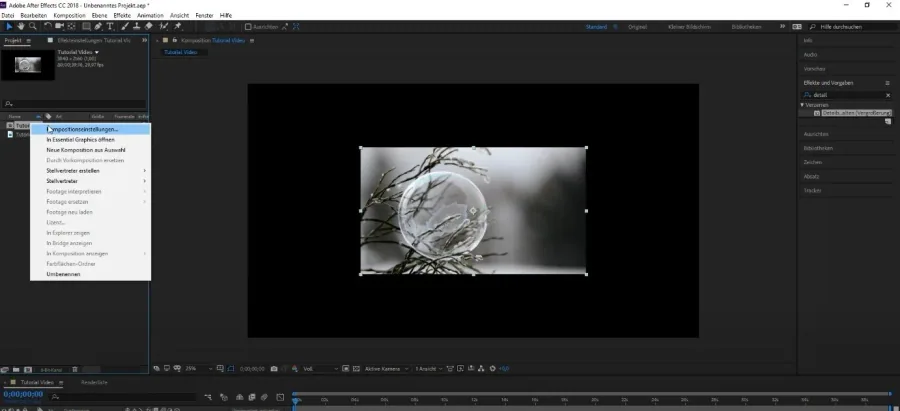Select the Brush tool
The height and width of the screenshot is (411, 900).
pos(125,26)
